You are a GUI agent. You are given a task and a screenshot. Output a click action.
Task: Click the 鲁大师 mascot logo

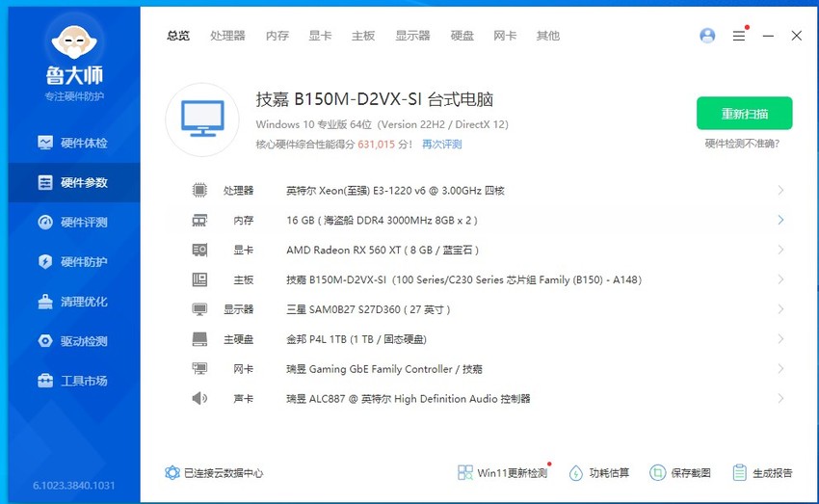pos(74,40)
